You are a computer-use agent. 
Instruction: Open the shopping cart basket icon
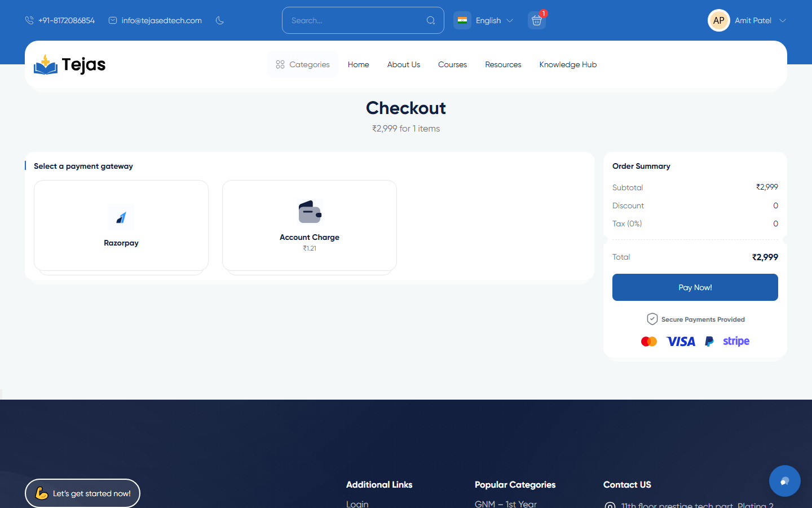537,20
